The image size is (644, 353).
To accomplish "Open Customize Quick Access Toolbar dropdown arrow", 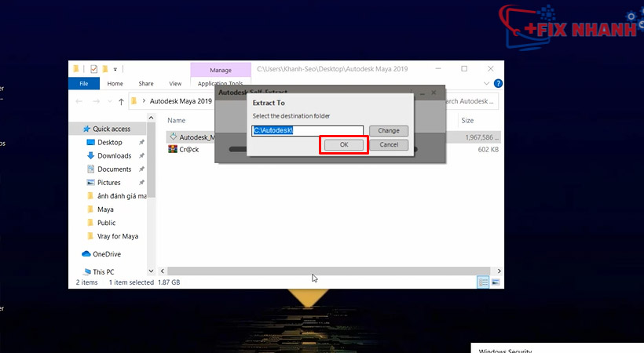I will [115, 69].
